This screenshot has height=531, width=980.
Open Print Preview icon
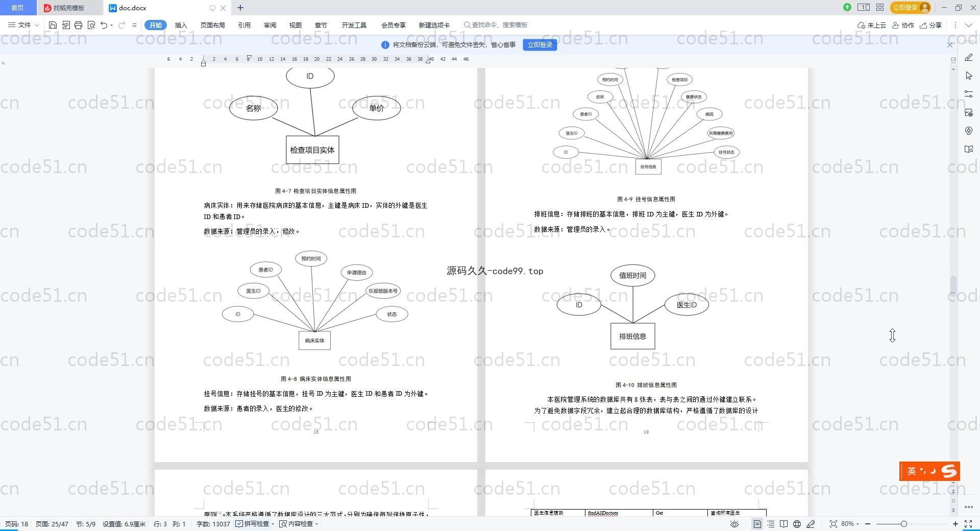(x=91, y=25)
